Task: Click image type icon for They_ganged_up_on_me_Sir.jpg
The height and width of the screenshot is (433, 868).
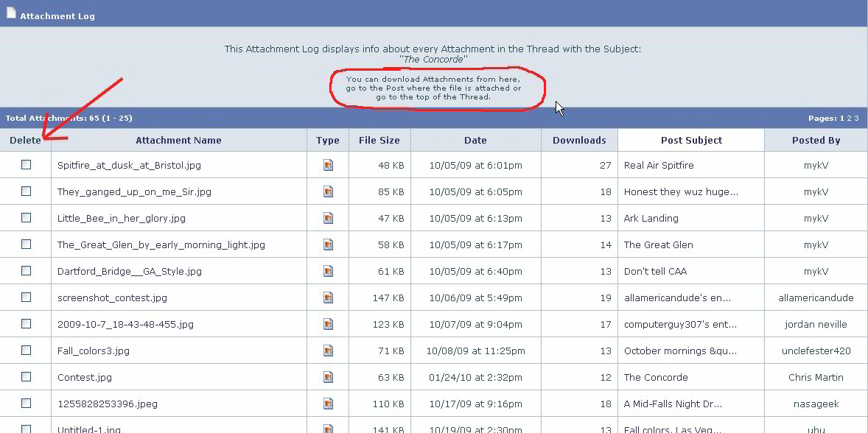Action: 329,191
